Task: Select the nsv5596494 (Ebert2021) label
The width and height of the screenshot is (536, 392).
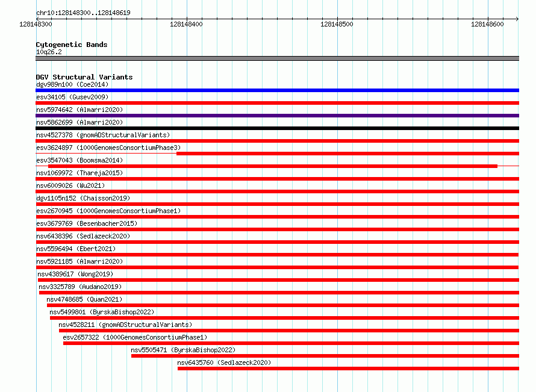Action: [x=76, y=249]
